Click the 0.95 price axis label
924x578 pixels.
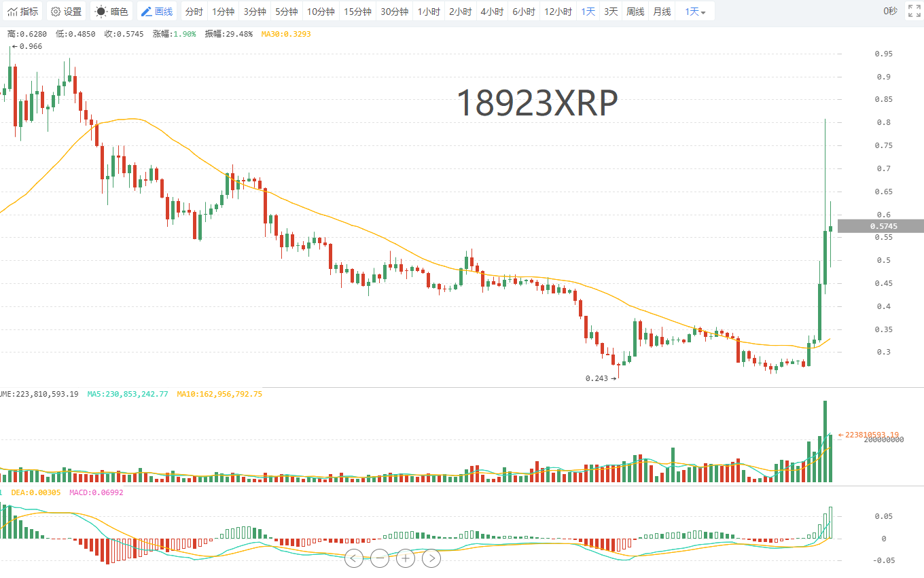(x=883, y=54)
